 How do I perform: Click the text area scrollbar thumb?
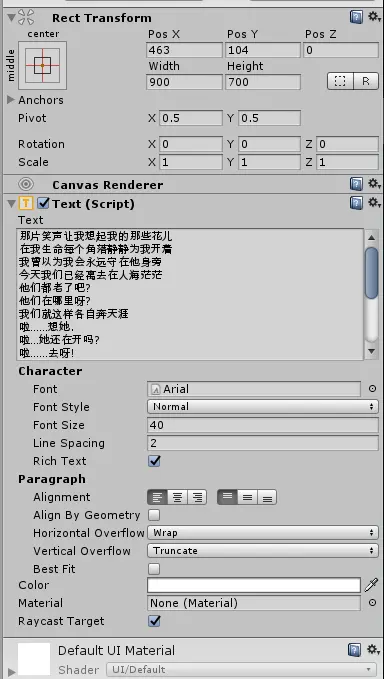pos(371,273)
